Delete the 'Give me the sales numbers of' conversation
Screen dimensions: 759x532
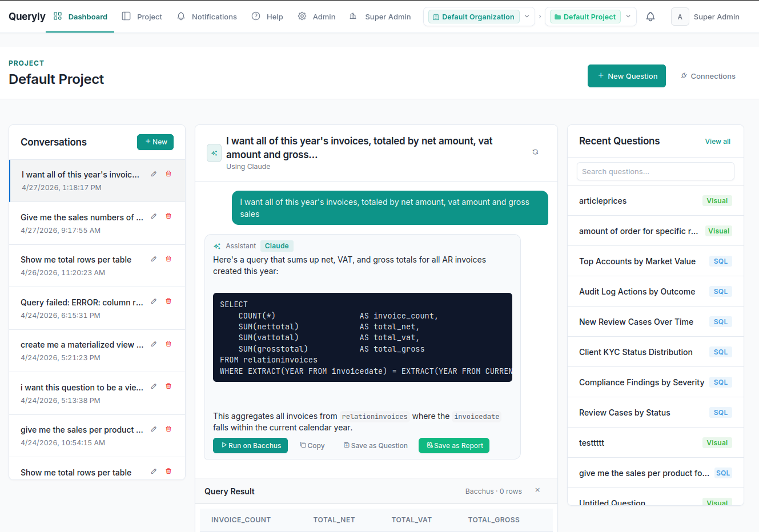(x=168, y=216)
